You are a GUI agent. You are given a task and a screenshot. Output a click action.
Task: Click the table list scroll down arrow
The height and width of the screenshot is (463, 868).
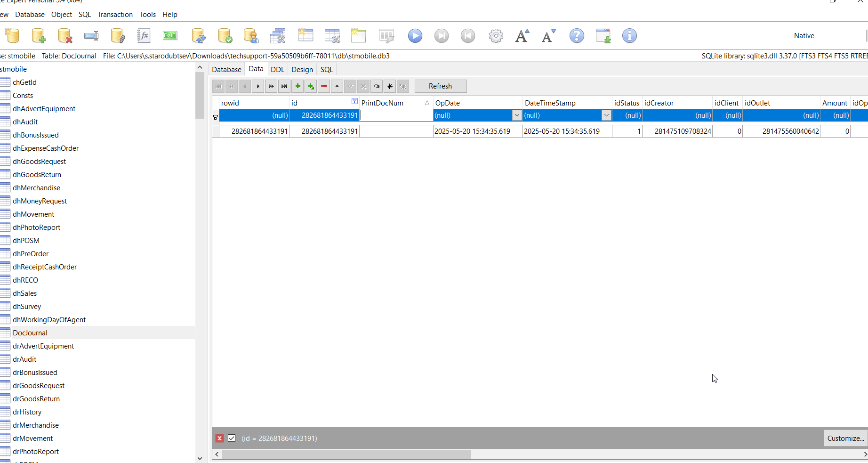coord(200,458)
